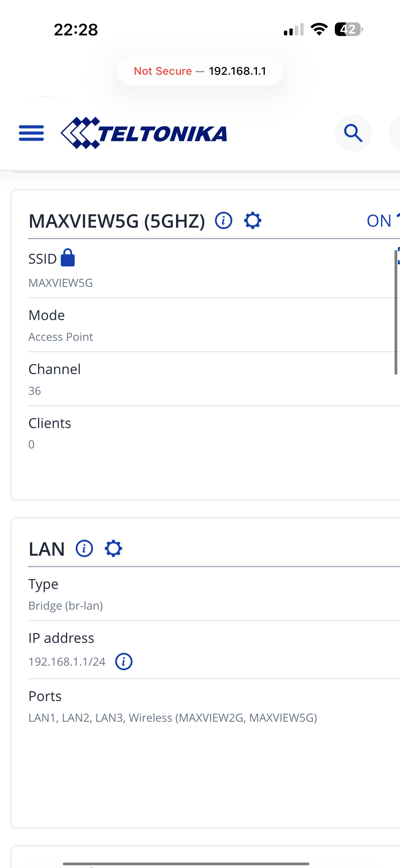Tap the partially visible round header button
This screenshot has width=400, height=868.
[395, 133]
